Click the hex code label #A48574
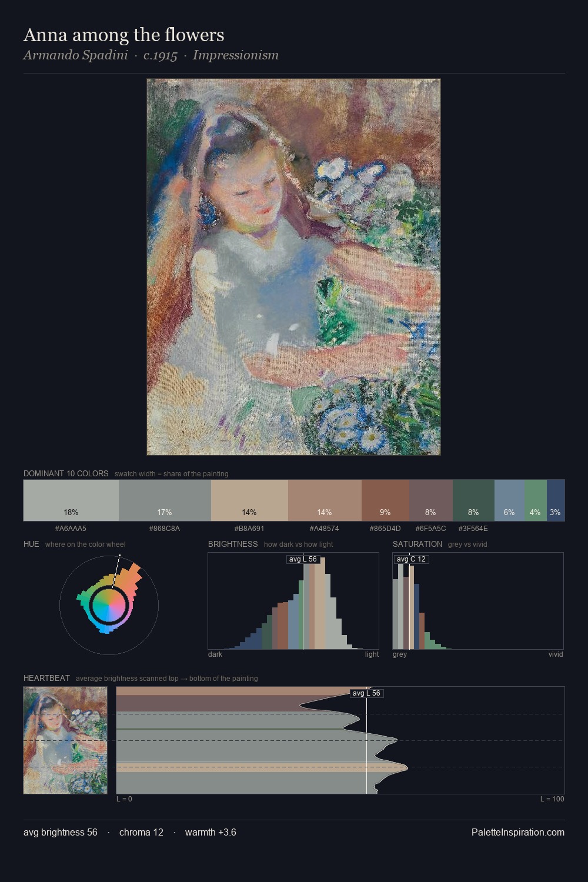The width and height of the screenshot is (588, 882). tap(325, 528)
